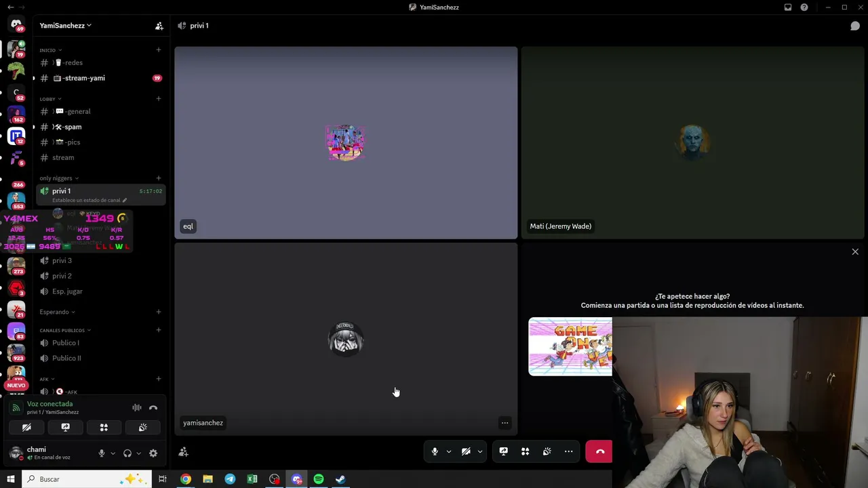
Task: Open the purple F server icon
Action: coord(16,158)
